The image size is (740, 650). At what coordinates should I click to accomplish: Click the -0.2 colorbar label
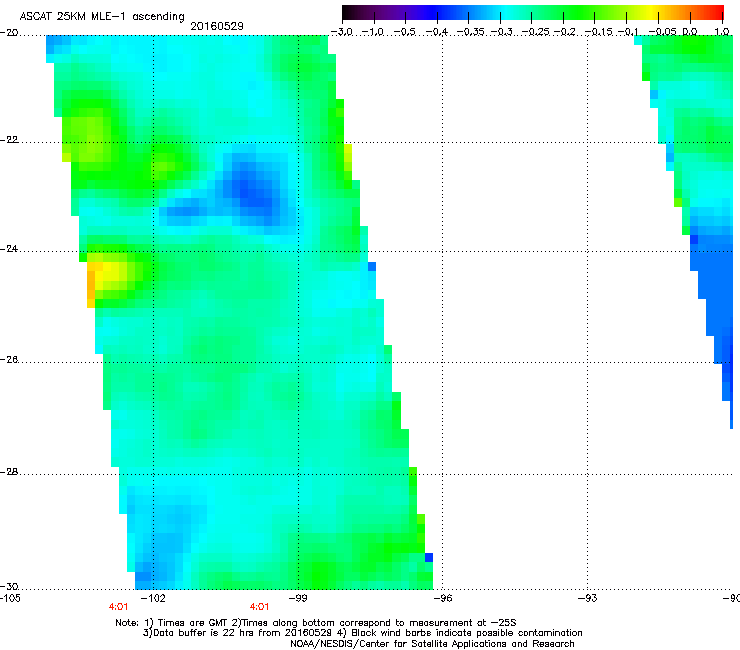[564, 32]
